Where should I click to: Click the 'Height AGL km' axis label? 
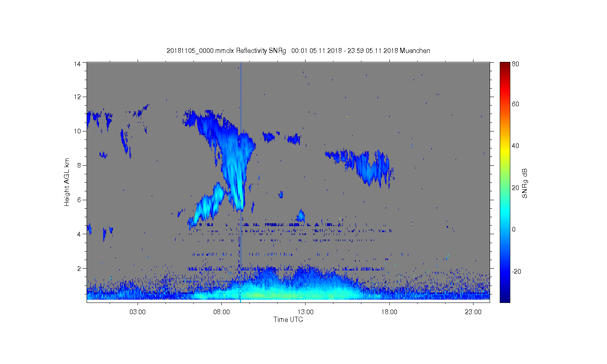tap(67, 182)
